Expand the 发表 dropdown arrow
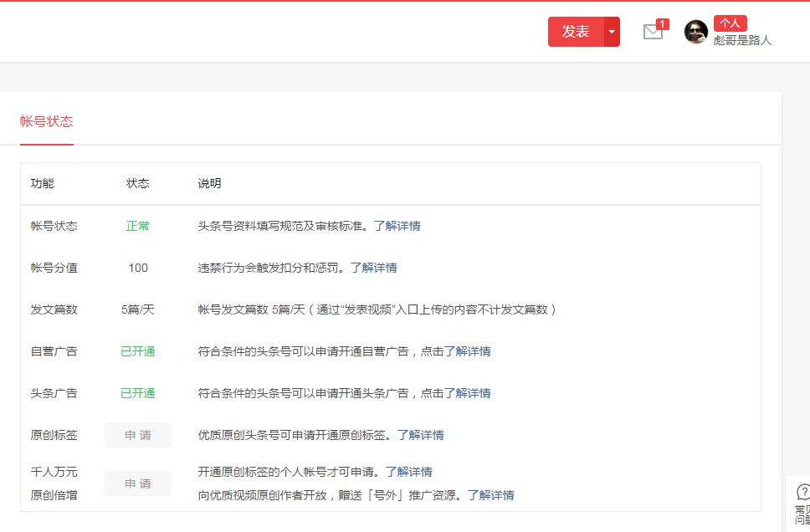 tap(610, 33)
